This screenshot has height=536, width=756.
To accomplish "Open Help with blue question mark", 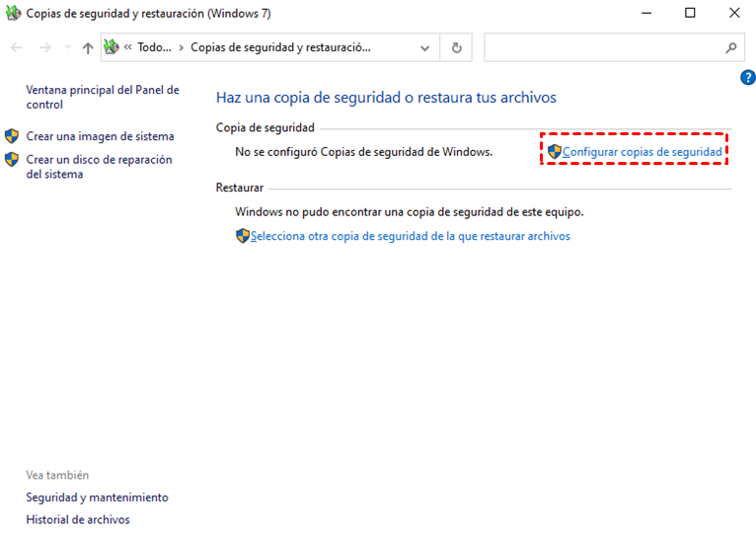I will [x=748, y=77].
